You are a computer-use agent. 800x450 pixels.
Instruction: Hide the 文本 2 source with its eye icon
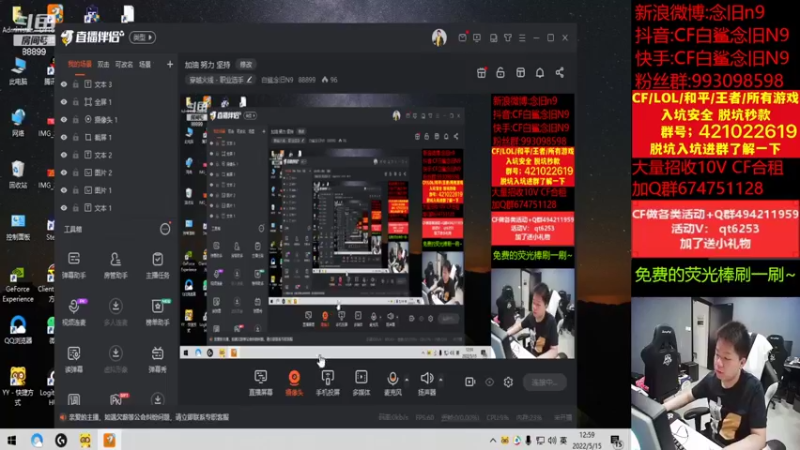pyautogui.click(x=64, y=155)
